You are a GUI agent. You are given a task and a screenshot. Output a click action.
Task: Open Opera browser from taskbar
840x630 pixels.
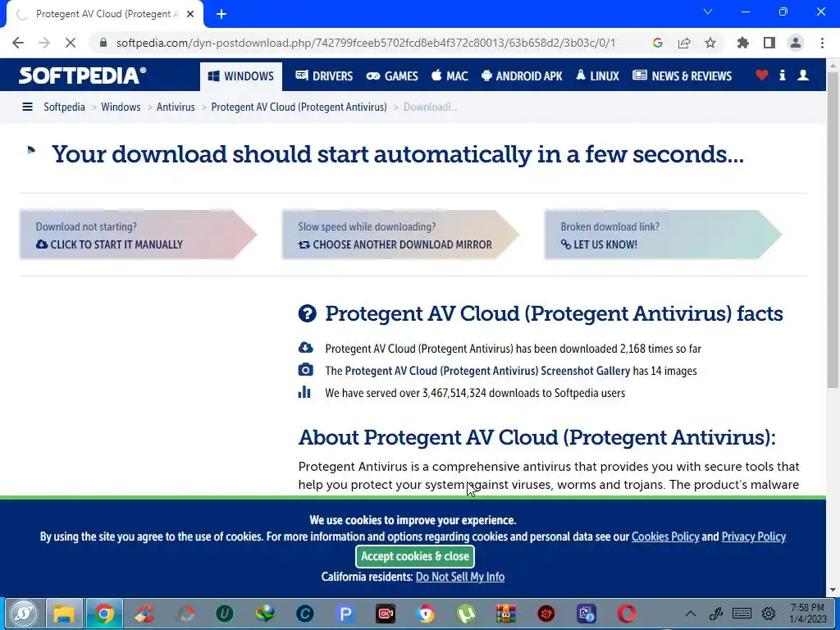(x=627, y=614)
